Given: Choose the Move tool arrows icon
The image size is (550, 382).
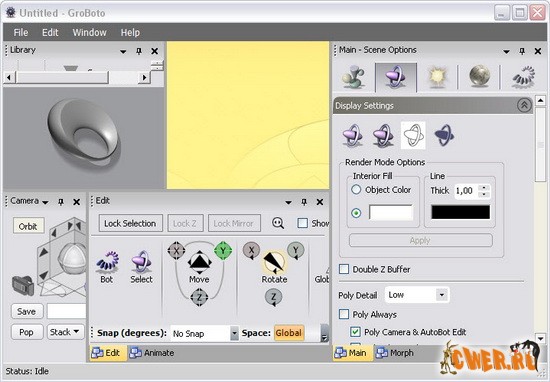Looking at the screenshot, I should [x=199, y=262].
